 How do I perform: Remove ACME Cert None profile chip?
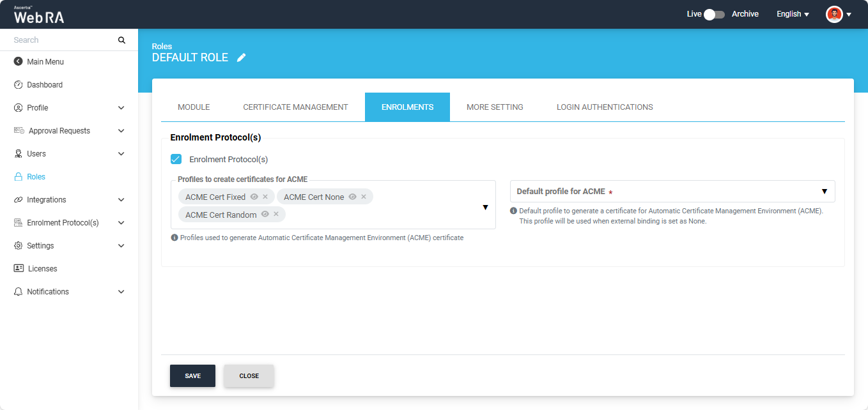click(x=364, y=197)
